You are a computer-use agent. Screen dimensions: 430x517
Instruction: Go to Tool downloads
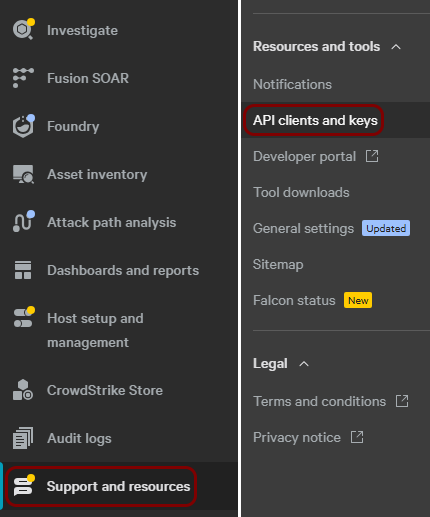tap(301, 192)
